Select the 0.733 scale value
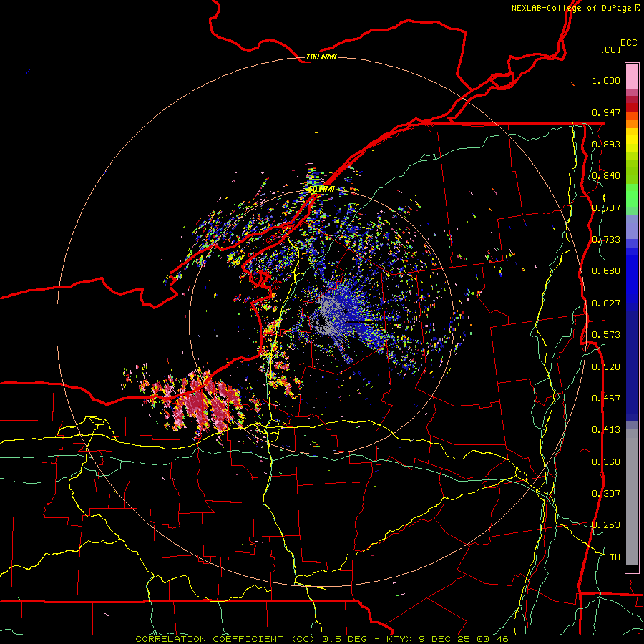Viewport: 644px width, 644px height. tap(606, 240)
